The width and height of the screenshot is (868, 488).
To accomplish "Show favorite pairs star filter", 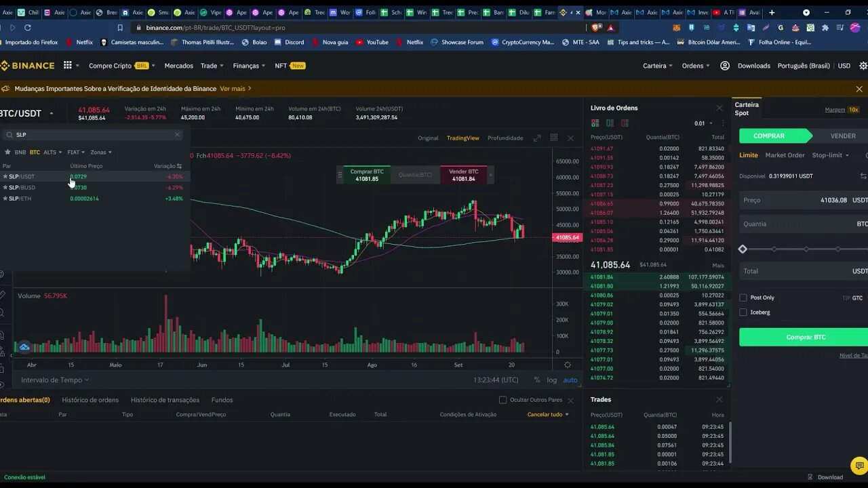I will click(7, 152).
